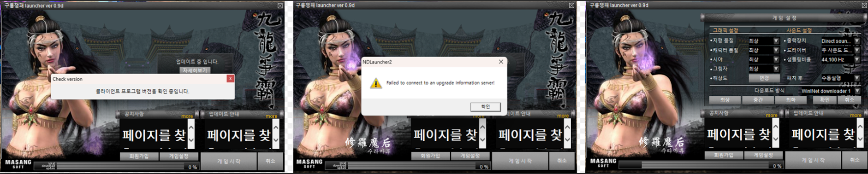Open the 패치 후 수동실행 dropdown

point(840,78)
